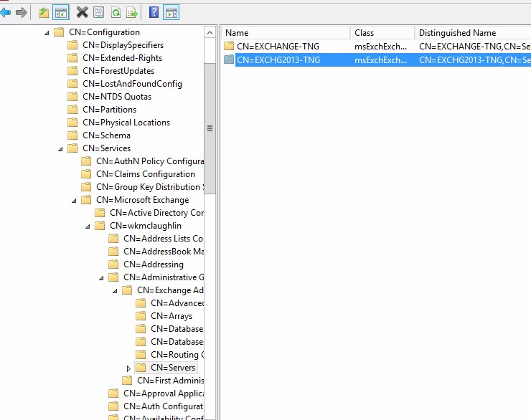
Task: Select the CN=Approval Applications tree item
Action: click(164, 393)
